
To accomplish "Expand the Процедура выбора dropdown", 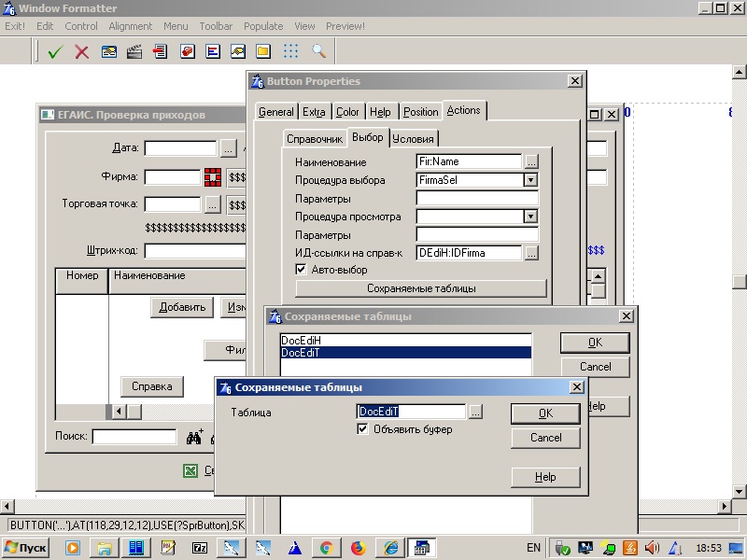I will point(530,180).
